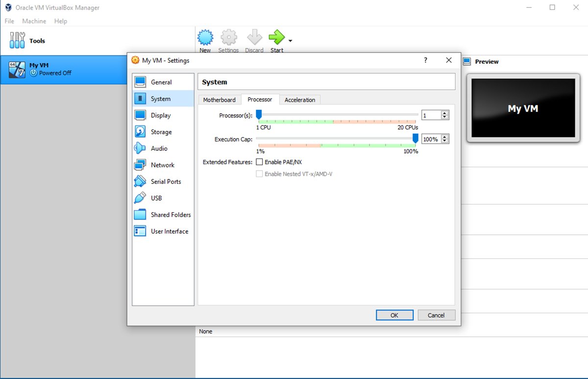
Task: Open the Serial Ports settings category
Action: 166,181
